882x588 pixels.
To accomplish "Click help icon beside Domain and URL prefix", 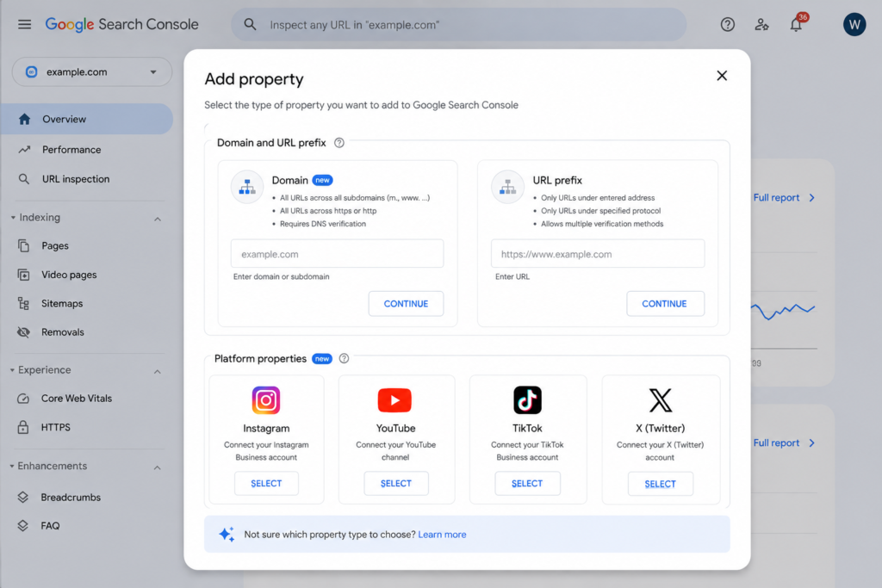I will coord(339,143).
